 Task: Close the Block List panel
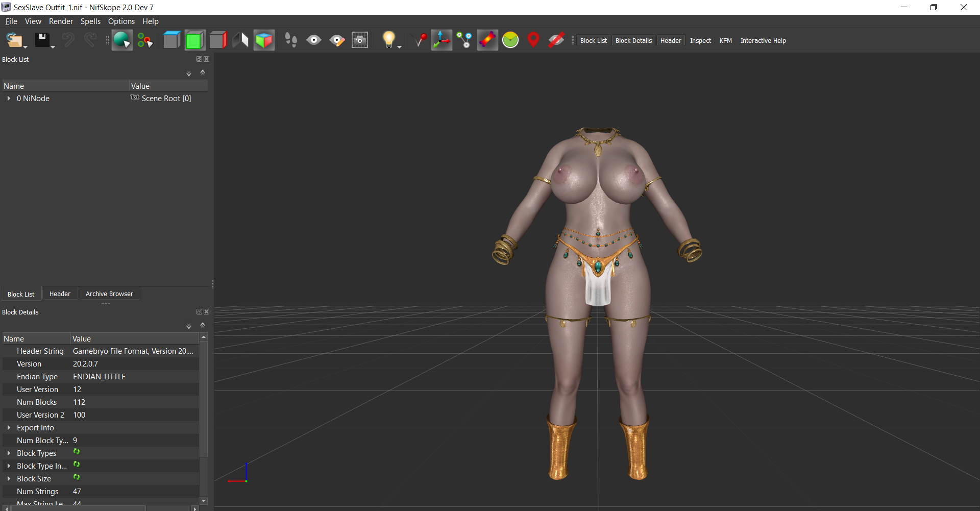pos(207,59)
